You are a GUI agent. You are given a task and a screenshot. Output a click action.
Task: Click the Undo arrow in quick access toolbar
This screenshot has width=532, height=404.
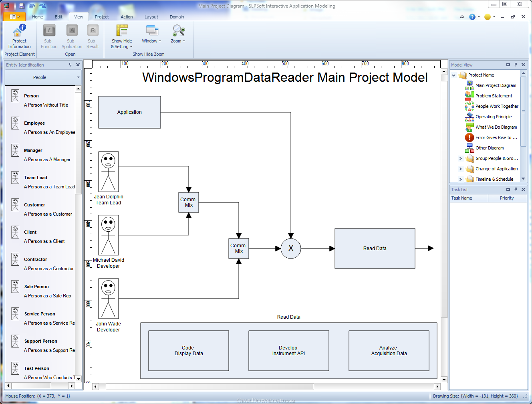(32, 6)
